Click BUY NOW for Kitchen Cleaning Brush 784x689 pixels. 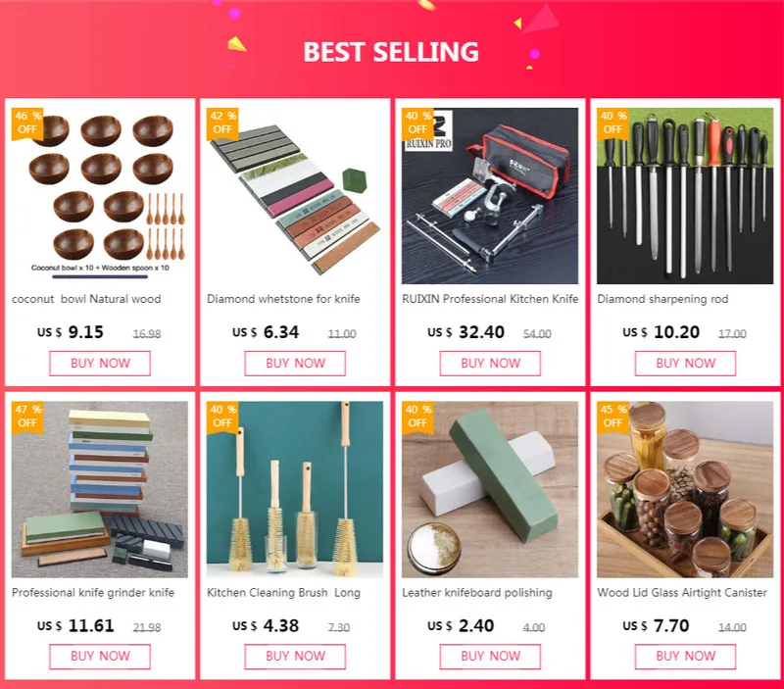pyautogui.click(x=295, y=657)
